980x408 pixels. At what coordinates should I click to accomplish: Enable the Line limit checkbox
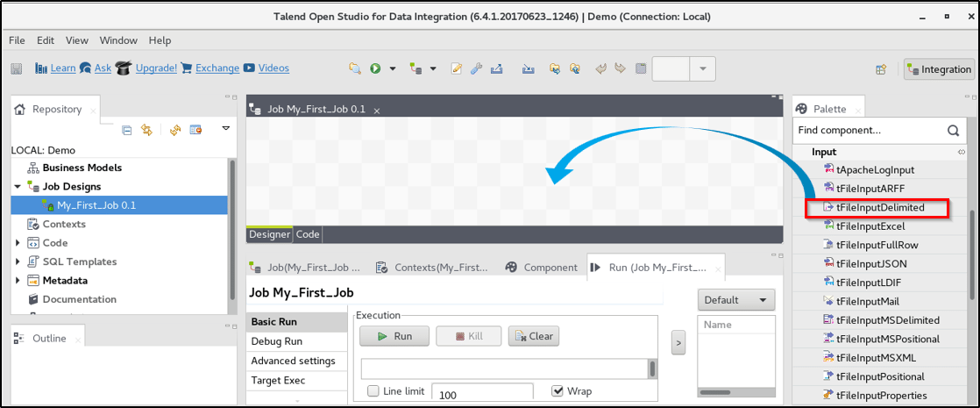(373, 391)
